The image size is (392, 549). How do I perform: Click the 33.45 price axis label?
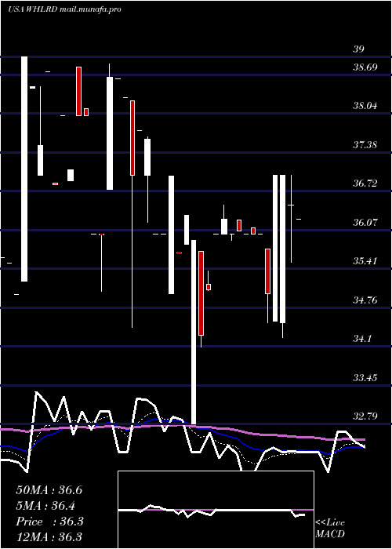click(x=365, y=378)
